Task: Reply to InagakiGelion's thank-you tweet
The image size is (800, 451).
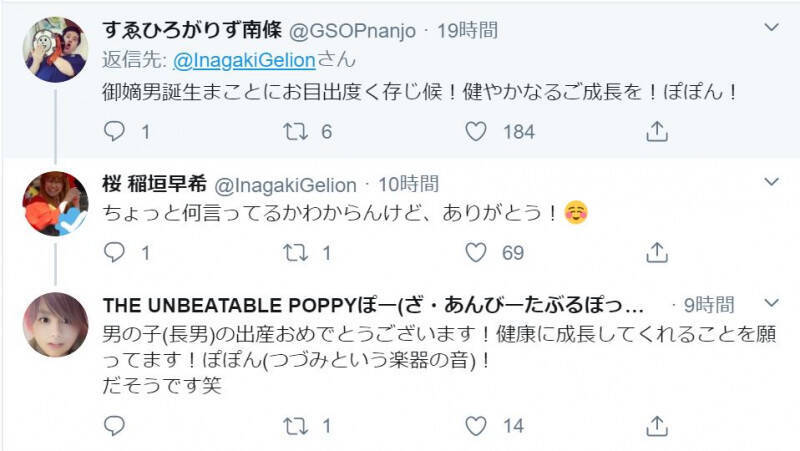Action: (x=115, y=253)
